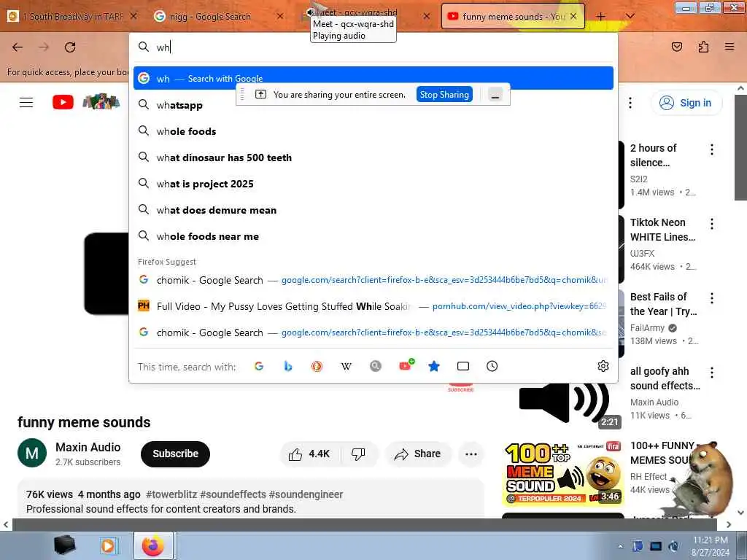Click the YouTube Sign in button

(x=686, y=103)
